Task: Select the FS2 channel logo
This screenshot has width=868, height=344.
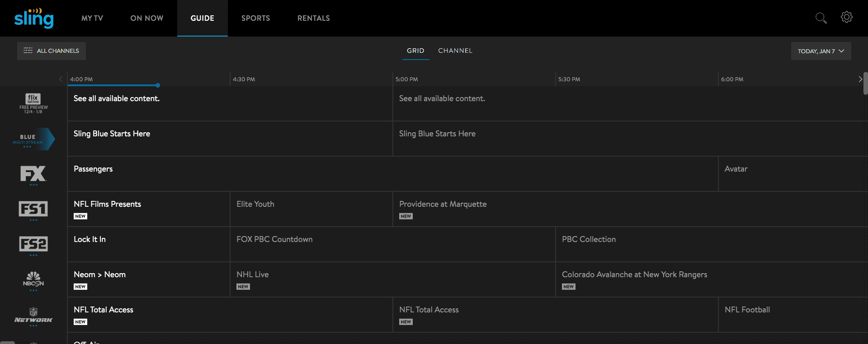Action: (x=33, y=246)
